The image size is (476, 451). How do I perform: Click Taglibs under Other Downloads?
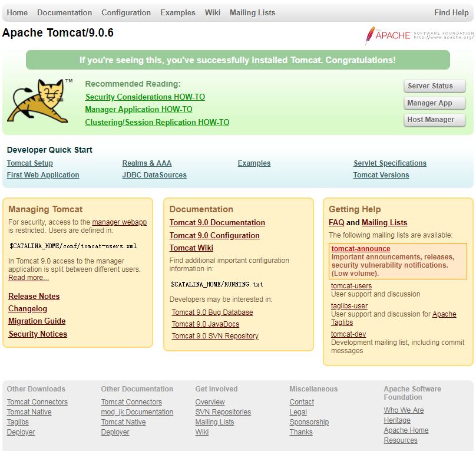click(x=18, y=422)
